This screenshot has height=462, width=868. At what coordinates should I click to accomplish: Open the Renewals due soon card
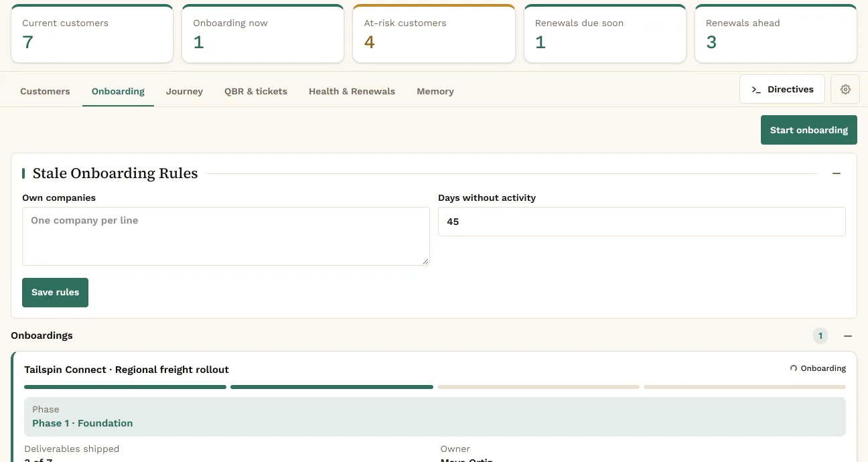coord(605,33)
